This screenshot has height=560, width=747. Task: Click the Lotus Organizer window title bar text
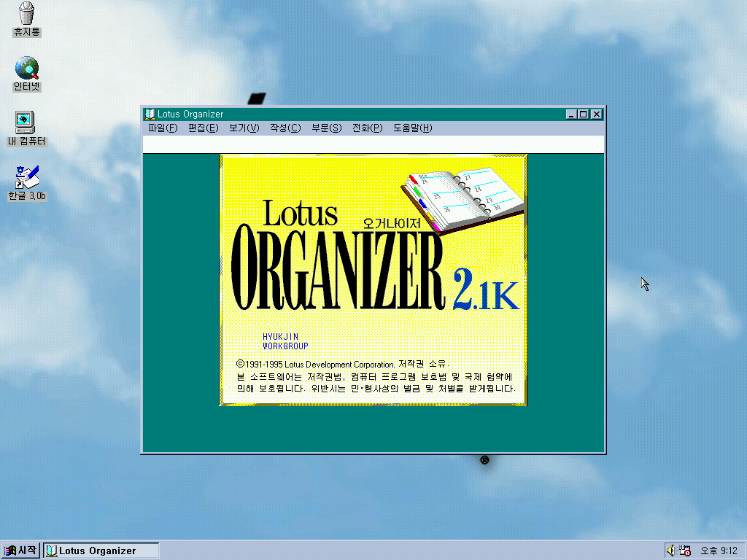point(190,114)
